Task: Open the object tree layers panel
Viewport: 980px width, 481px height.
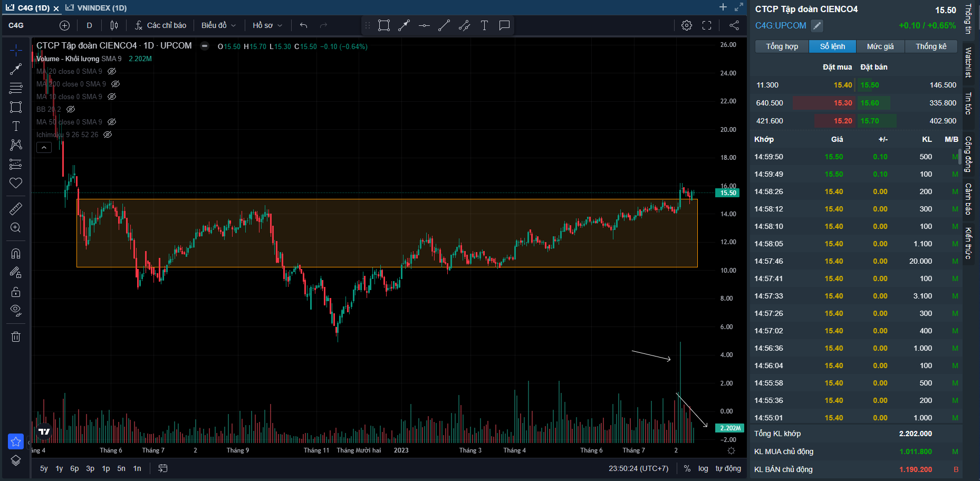Action: tap(16, 460)
